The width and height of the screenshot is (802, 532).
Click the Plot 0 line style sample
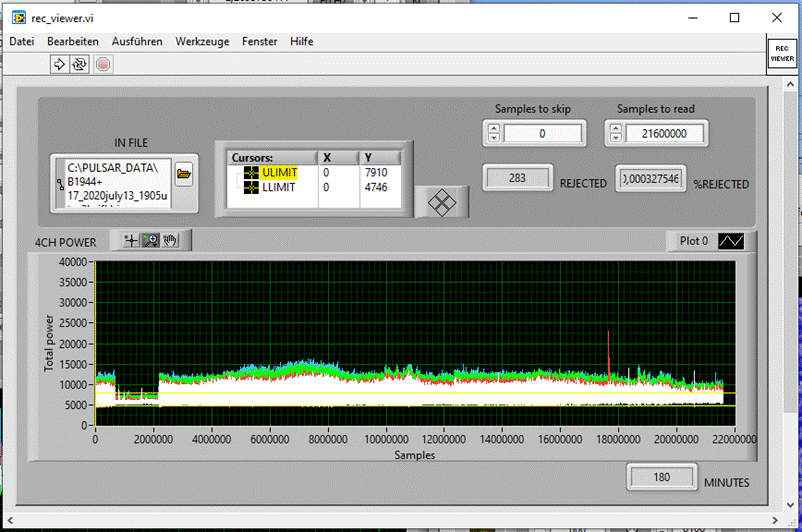(x=731, y=241)
